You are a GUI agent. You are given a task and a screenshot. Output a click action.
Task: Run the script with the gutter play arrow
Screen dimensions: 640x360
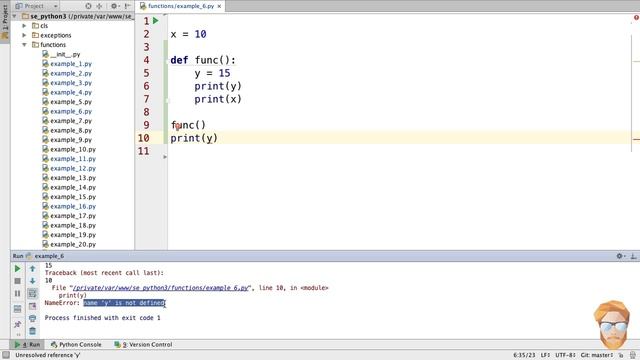(x=156, y=20)
